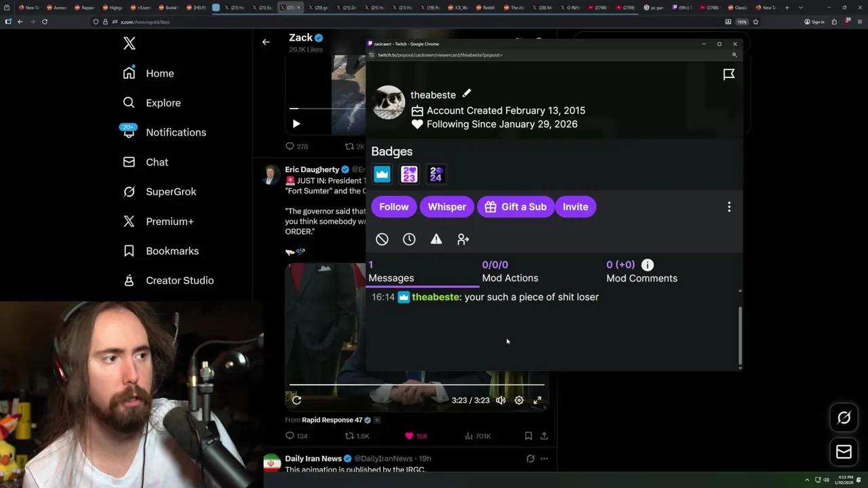The width and height of the screenshot is (868, 488).
Task: Open the three-dot more menu in viewer card
Action: point(729,207)
